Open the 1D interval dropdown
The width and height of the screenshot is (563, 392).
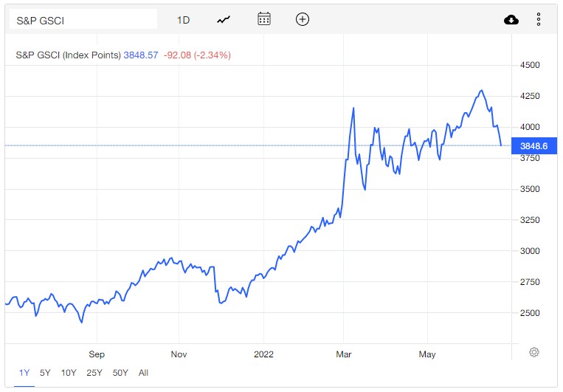point(183,20)
